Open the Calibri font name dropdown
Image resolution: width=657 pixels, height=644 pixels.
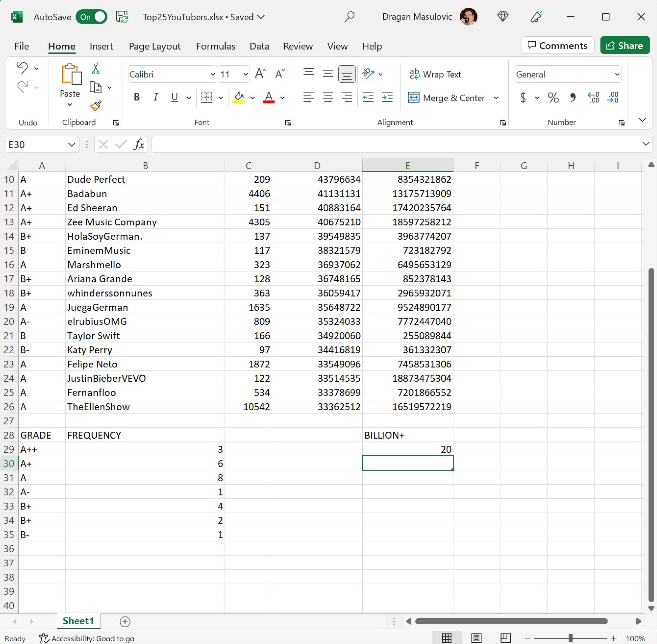tap(212, 74)
